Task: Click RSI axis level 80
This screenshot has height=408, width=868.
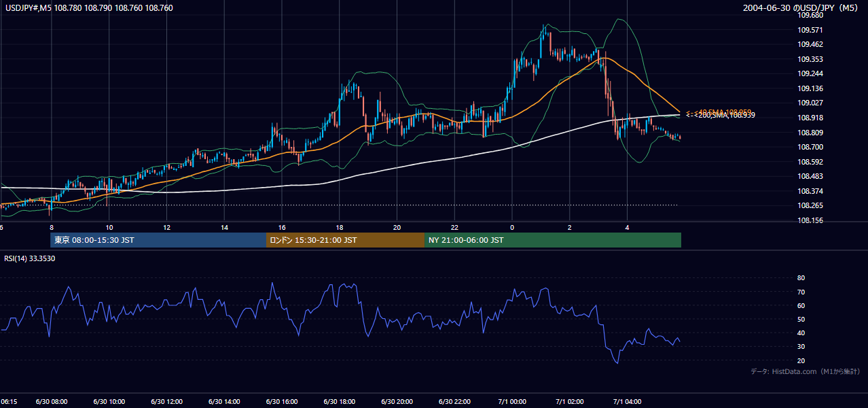Action: click(x=801, y=278)
